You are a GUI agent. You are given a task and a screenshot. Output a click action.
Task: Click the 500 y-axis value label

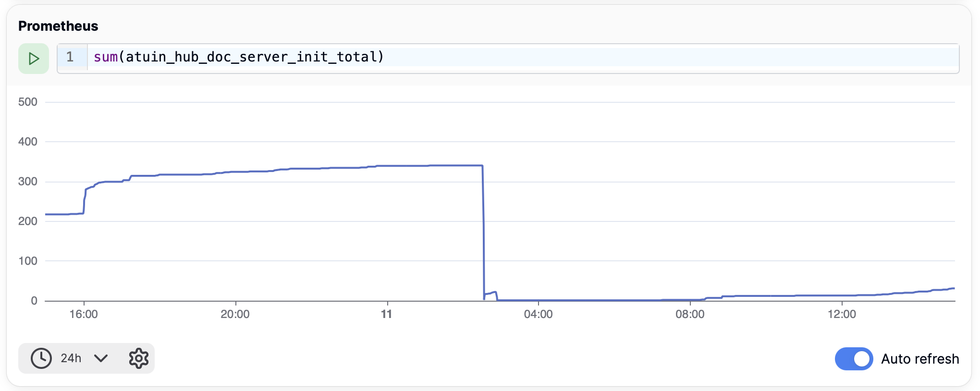pyautogui.click(x=27, y=102)
